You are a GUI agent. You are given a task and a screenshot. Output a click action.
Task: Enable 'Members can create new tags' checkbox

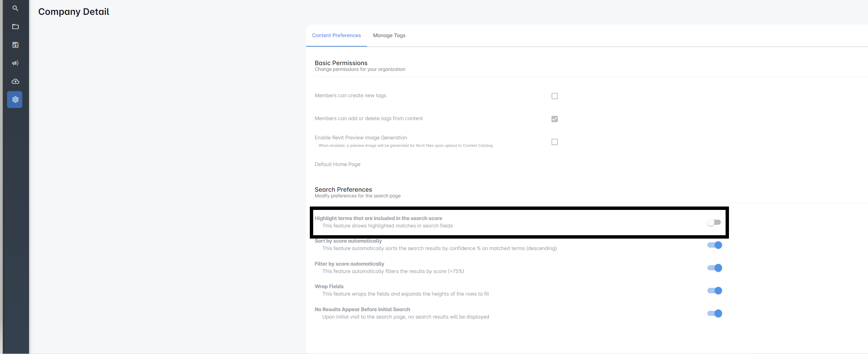pyautogui.click(x=554, y=96)
